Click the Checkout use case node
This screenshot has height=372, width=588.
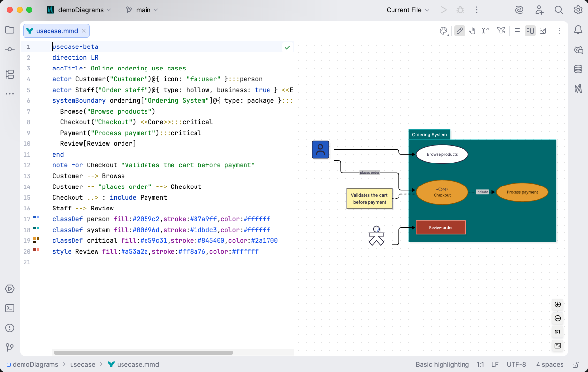[x=442, y=192]
